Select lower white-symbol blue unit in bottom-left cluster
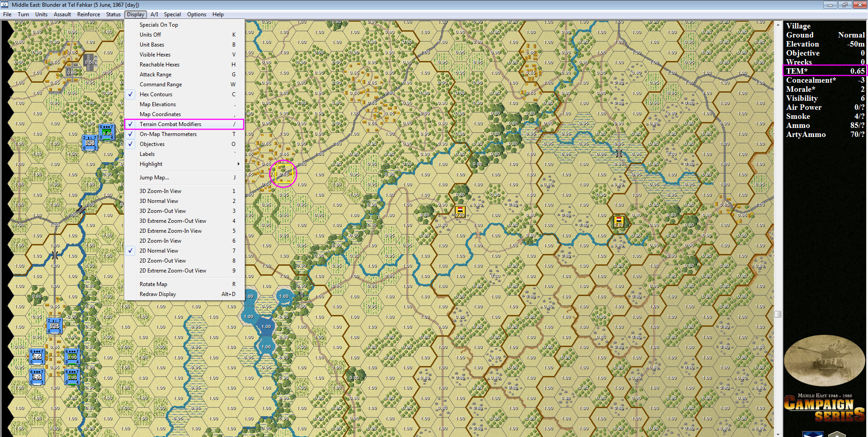Viewport: 868px width, 437px height. pyautogui.click(x=37, y=377)
